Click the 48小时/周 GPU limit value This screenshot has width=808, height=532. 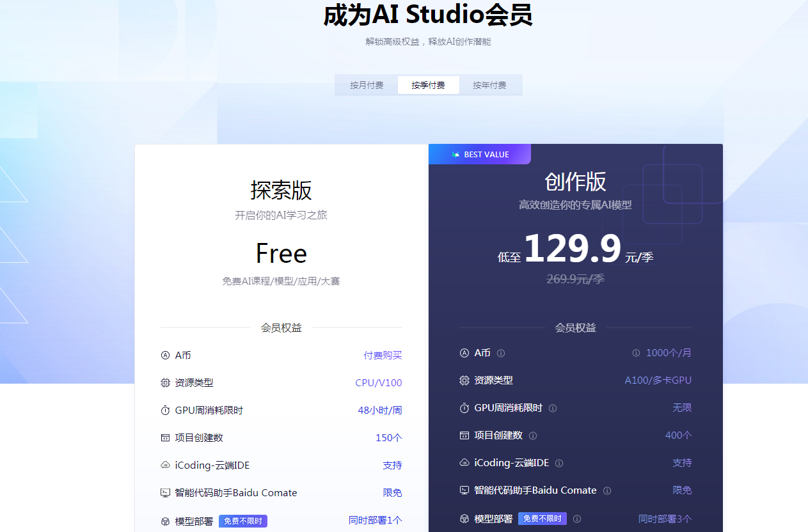pos(380,411)
